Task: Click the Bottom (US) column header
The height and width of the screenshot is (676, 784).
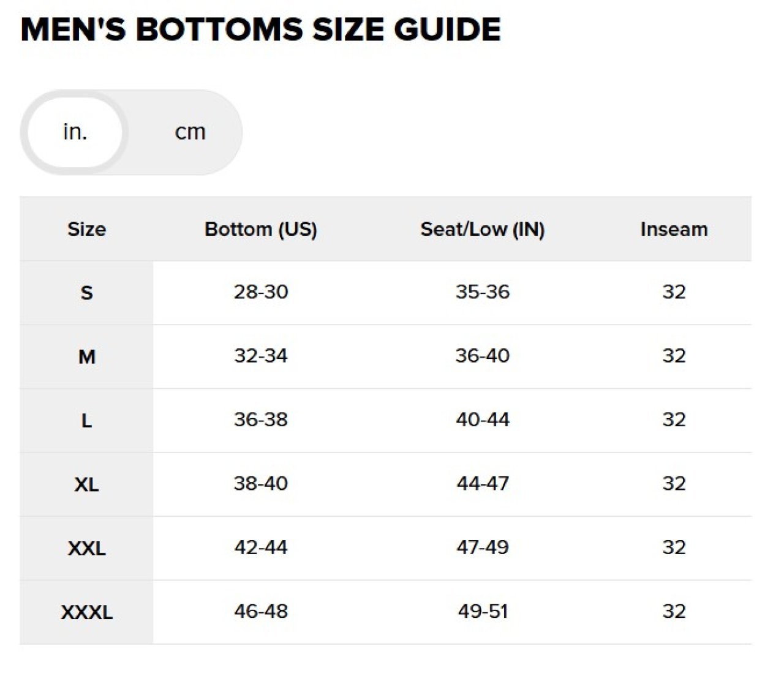Action: pyautogui.click(x=260, y=229)
